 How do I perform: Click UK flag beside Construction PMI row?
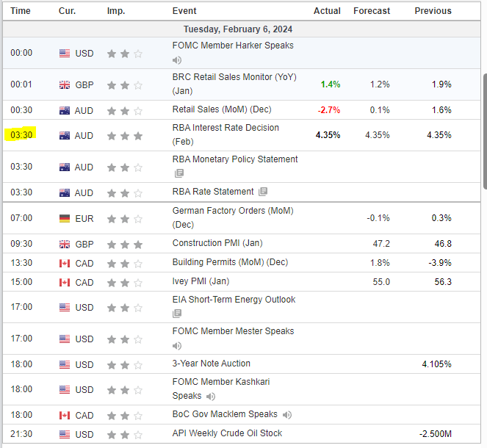coord(65,243)
